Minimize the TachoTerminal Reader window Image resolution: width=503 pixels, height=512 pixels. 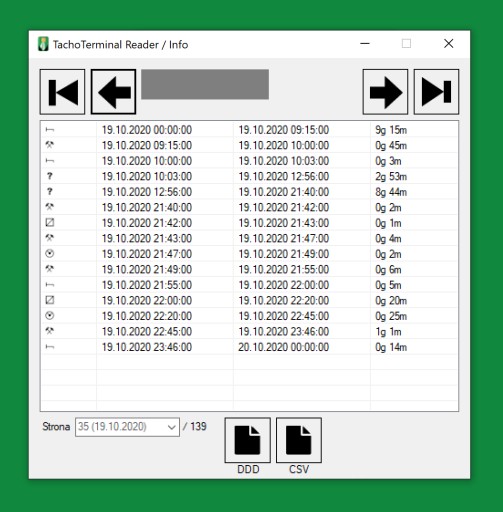pyautogui.click(x=365, y=44)
